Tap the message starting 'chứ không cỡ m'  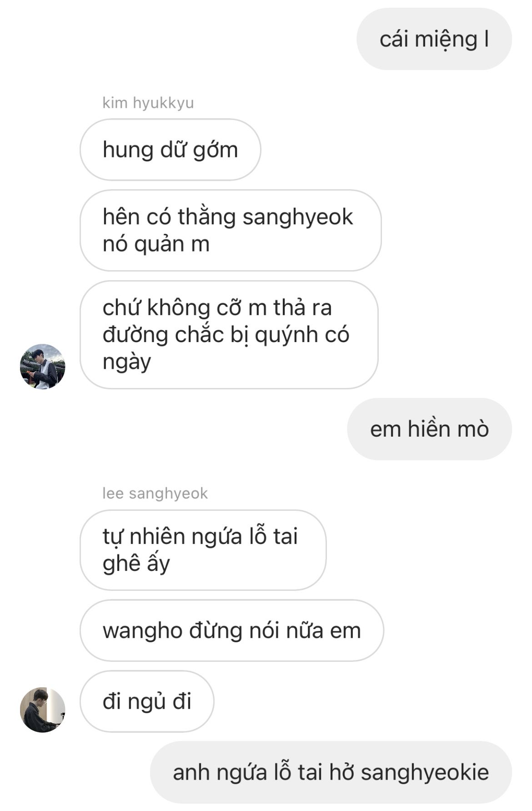pos(229,335)
